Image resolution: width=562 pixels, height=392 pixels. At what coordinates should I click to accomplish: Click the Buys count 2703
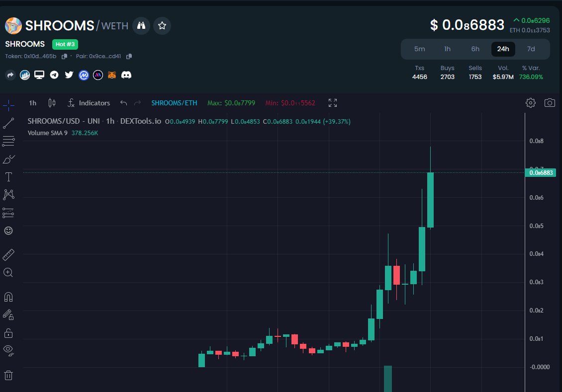pos(447,77)
